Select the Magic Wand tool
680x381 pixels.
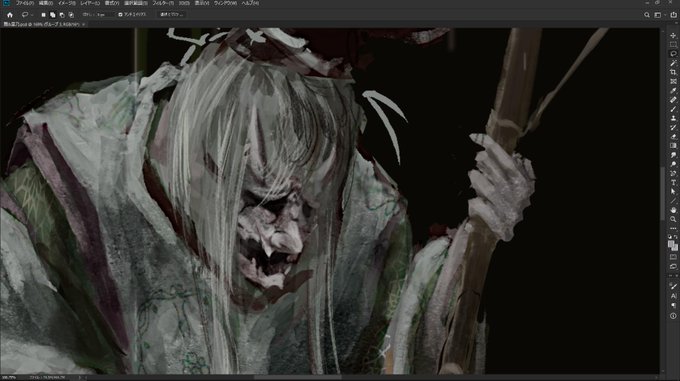click(x=673, y=63)
